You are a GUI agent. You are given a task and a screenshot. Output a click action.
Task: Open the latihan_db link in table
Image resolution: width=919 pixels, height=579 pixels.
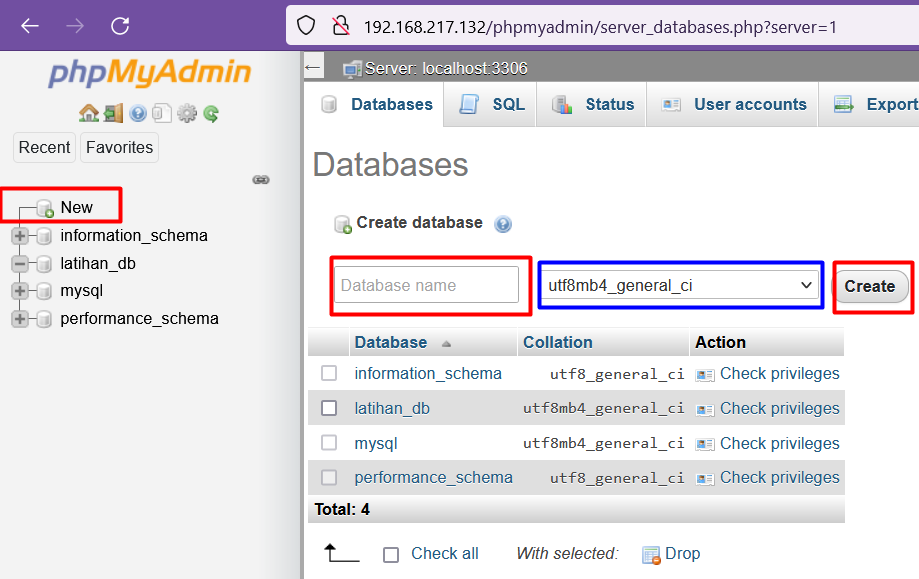392,408
